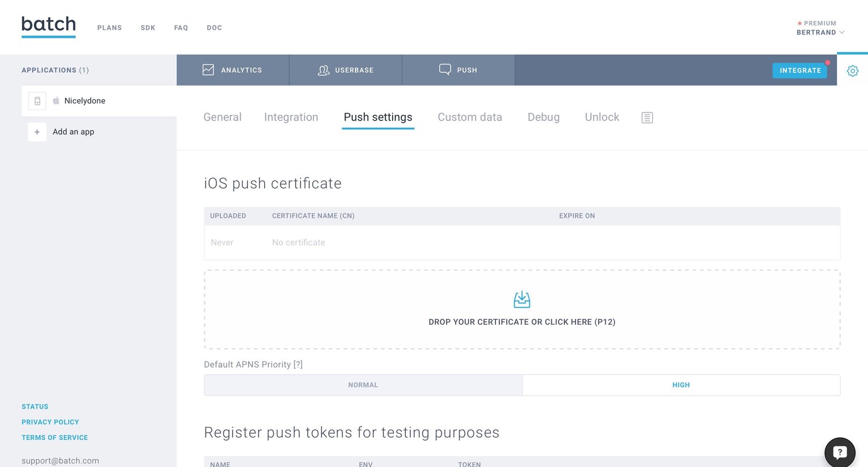Click the support@batch.com email
The height and width of the screenshot is (467, 868).
click(60, 461)
